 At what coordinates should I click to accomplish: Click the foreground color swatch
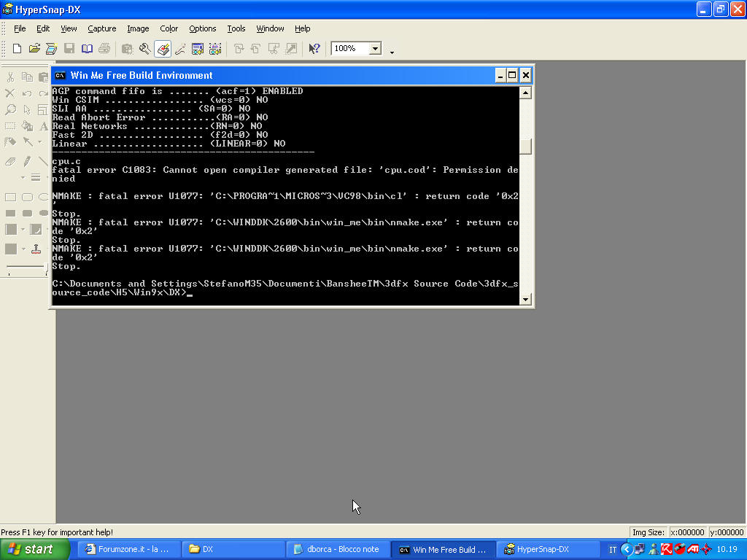(x=10, y=230)
